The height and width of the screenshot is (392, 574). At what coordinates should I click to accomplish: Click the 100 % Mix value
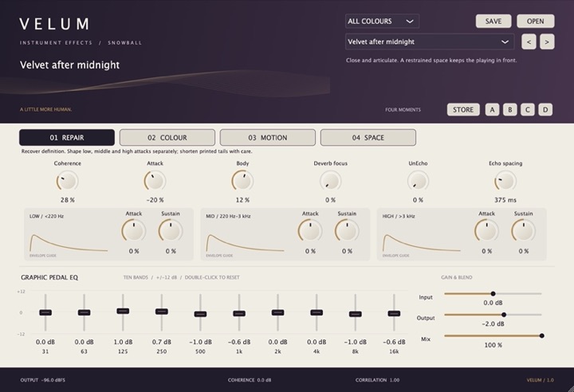pyautogui.click(x=493, y=345)
